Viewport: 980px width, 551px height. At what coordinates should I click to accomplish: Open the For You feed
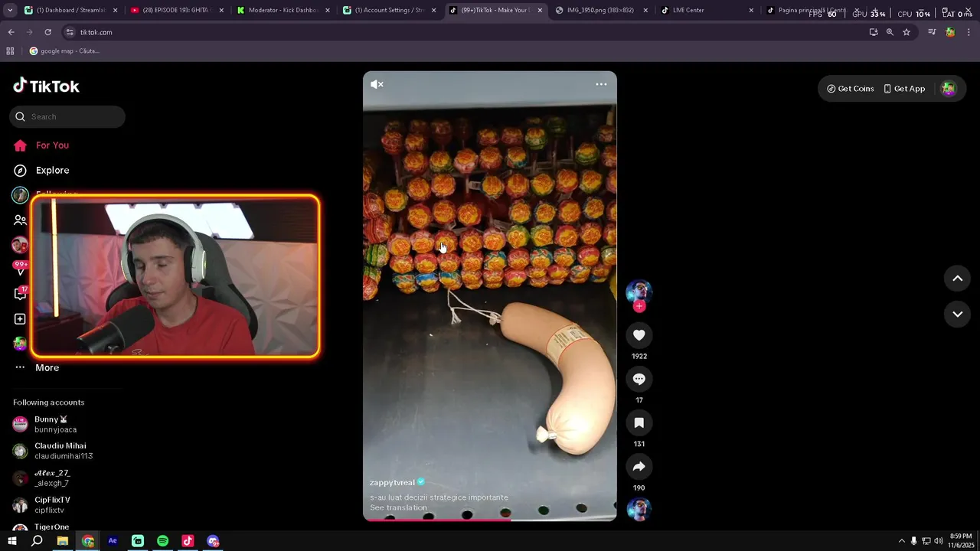pos(52,145)
